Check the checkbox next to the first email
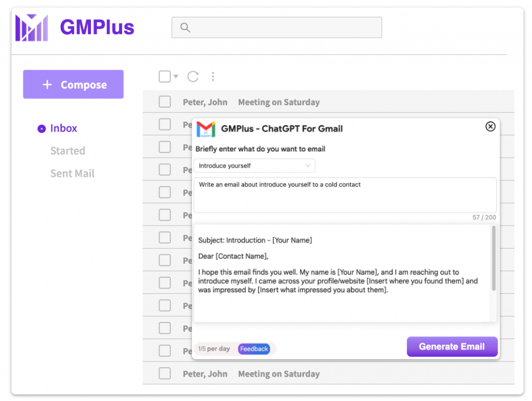 click(x=164, y=101)
